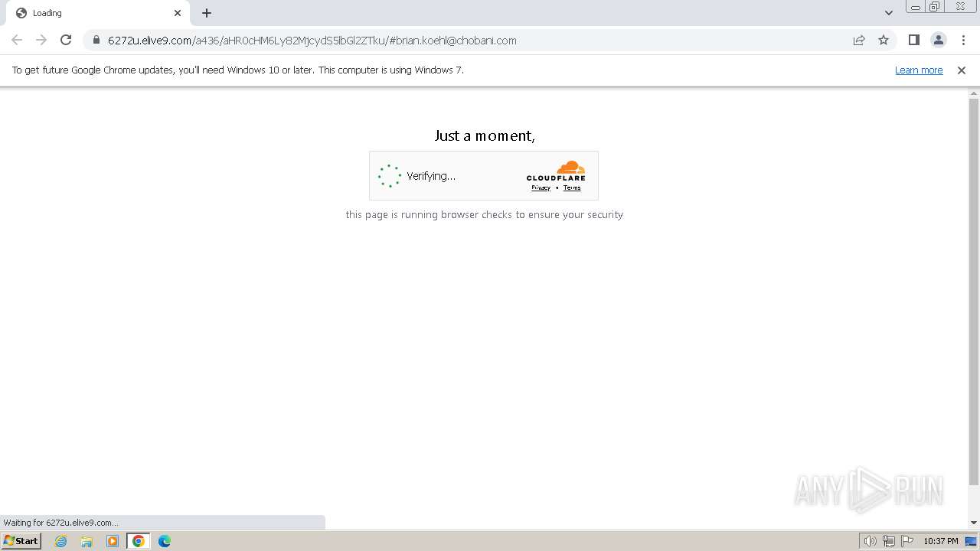Click the address bar URL field
Viewport: 980px width, 551px height.
[x=475, y=40]
